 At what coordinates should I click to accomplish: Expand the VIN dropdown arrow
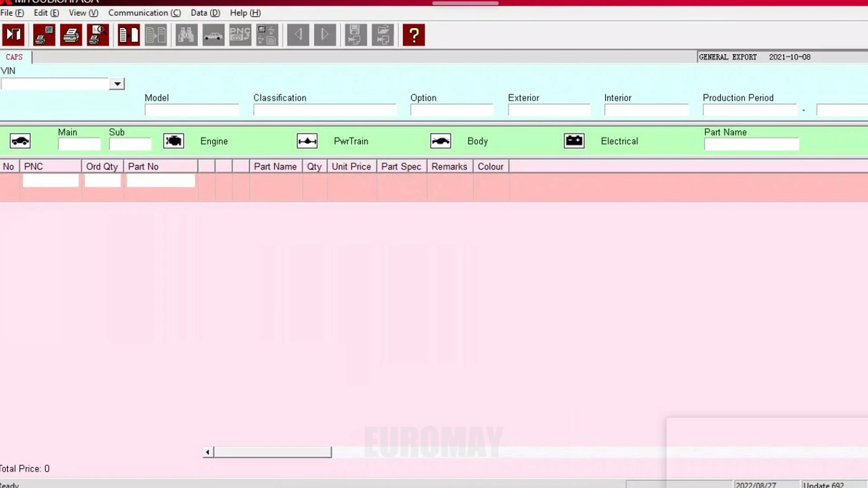click(x=117, y=84)
